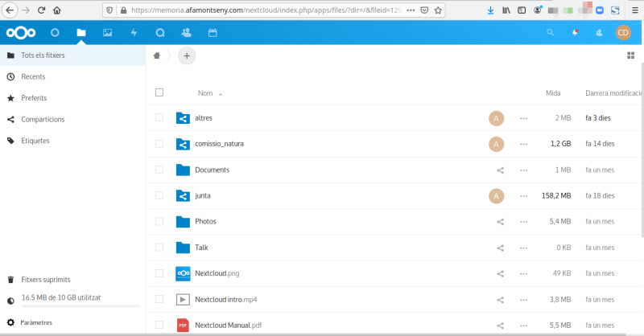Tick the select-all files checkbox
This screenshot has height=336, width=644.
point(159,93)
